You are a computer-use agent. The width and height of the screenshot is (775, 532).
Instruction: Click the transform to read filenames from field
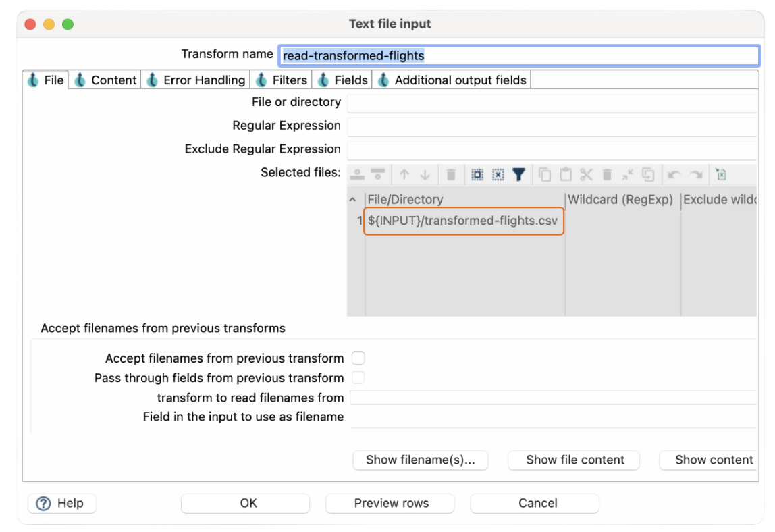coord(554,398)
